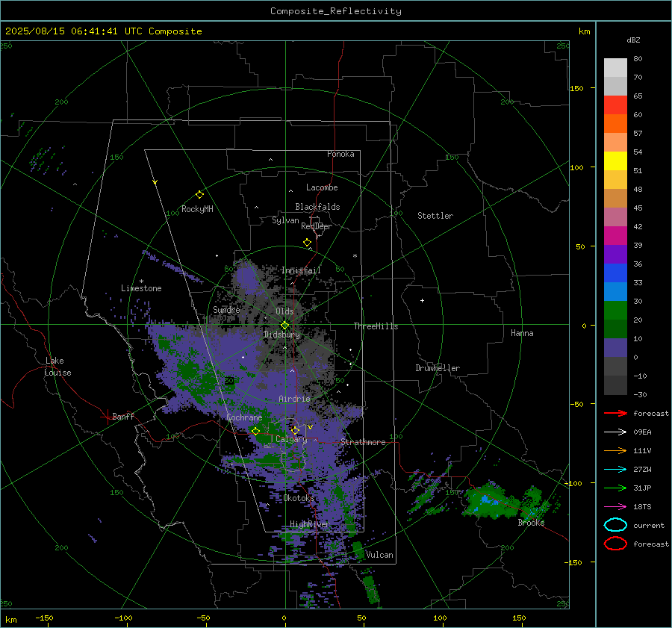
Task: Click the Innisfail town label
Action: (301, 270)
